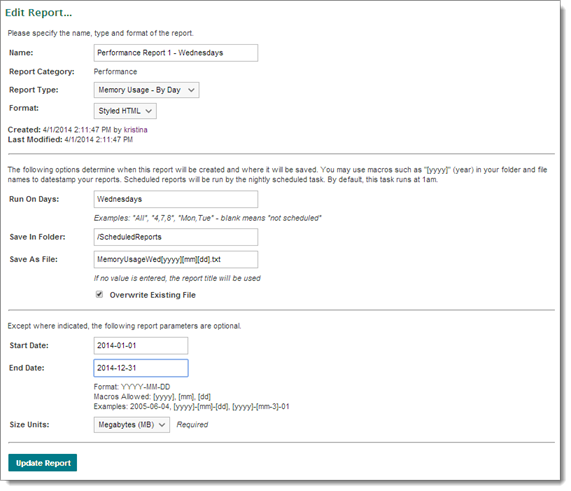Click the date Format YYYY-MM-DD hint
The width and height of the screenshot is (571, 491).
(132, 387)
